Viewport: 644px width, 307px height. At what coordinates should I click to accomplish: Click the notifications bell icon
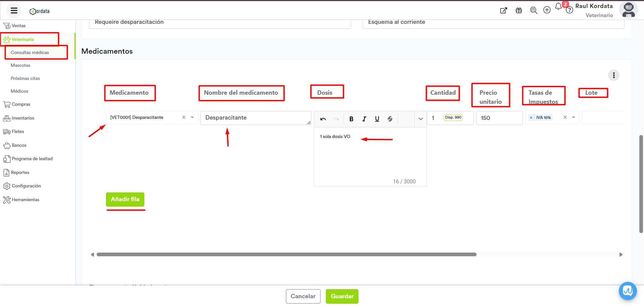point(558,7)
